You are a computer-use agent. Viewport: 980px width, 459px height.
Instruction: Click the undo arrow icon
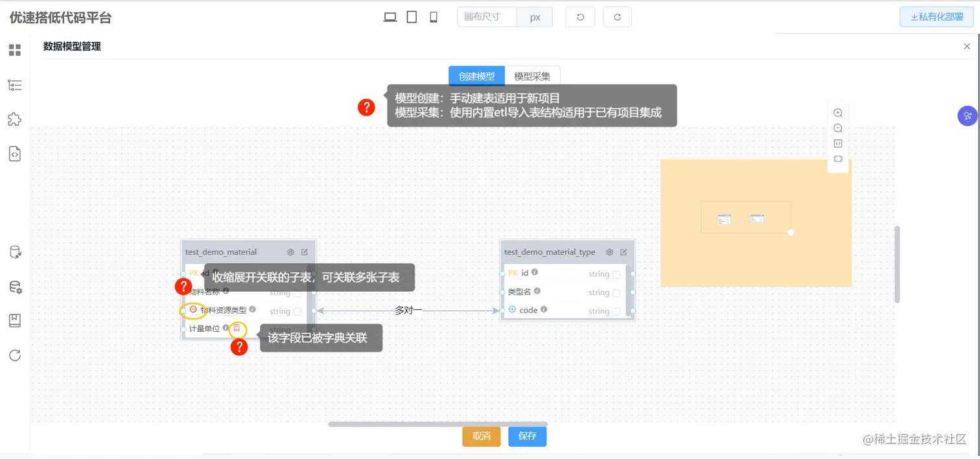579,17
